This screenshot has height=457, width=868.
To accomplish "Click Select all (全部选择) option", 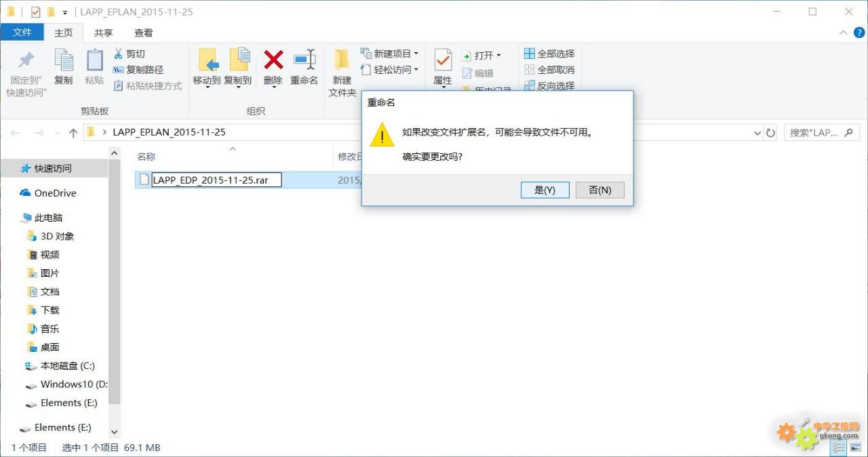I will (x=550, y=54).
